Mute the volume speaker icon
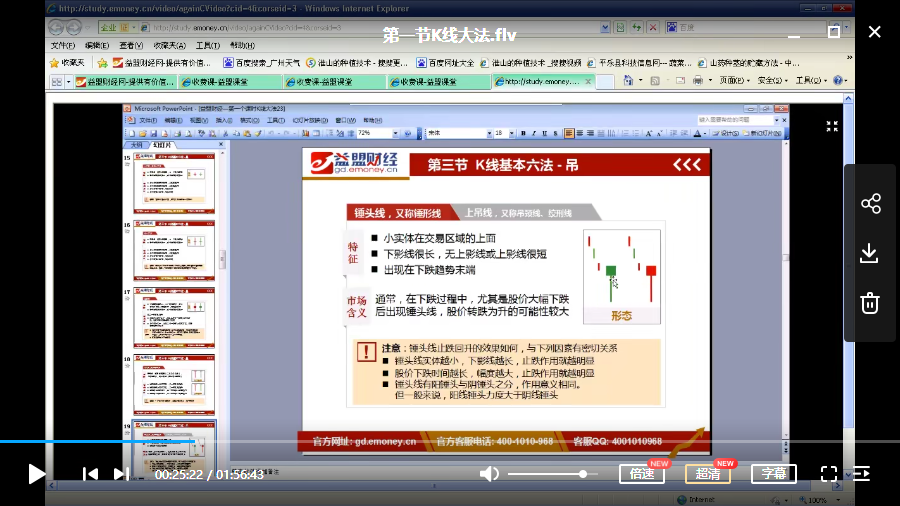This screenshot has width=900, height=506. [x=489, y=474]
